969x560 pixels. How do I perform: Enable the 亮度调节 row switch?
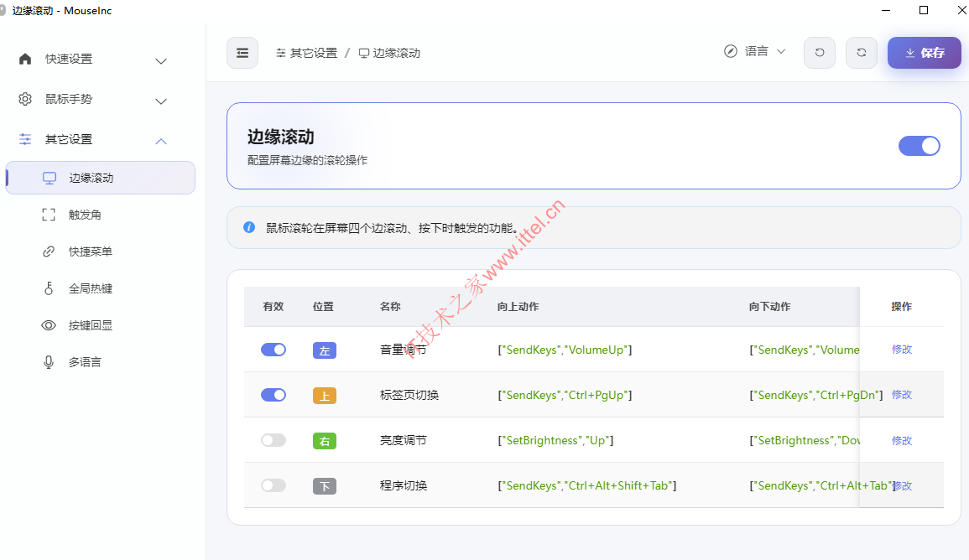(274, 440)
